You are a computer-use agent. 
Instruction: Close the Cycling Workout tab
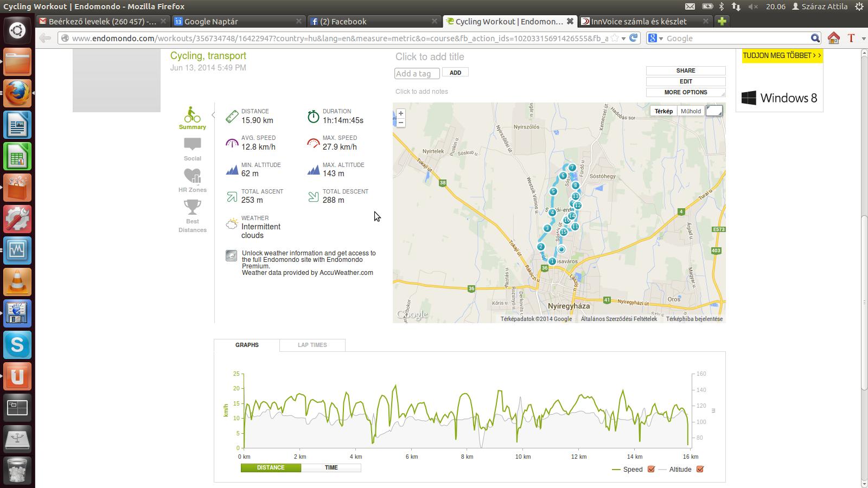(x=570, y=21)
